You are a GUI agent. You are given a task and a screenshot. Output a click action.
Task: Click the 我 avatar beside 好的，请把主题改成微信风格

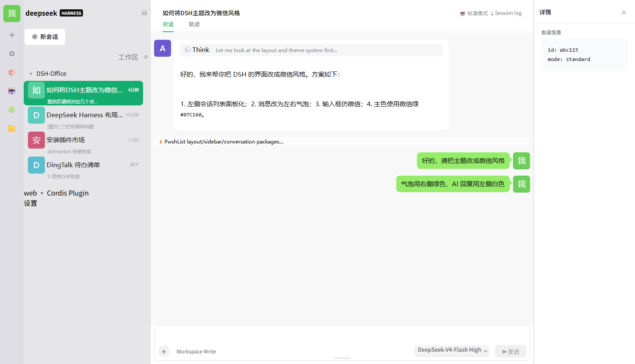pyautogui.click(x=522, y=161)
